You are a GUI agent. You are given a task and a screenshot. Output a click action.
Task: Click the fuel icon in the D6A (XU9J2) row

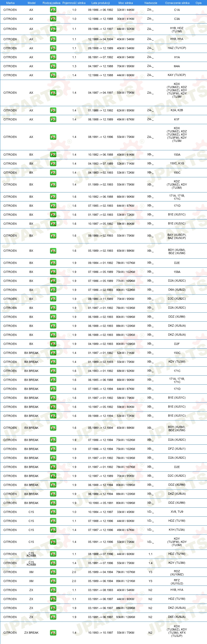53,290
